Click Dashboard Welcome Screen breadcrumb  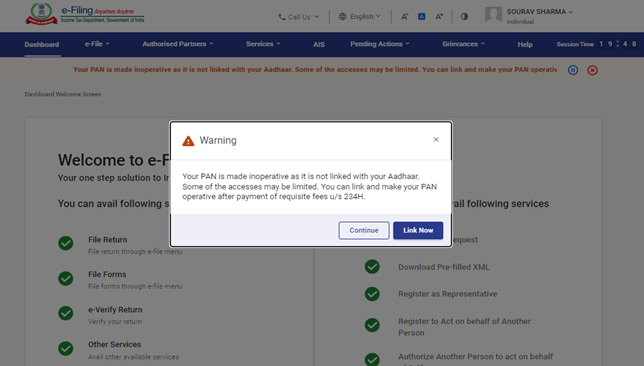pyautogui.click(x=63, y=94)
